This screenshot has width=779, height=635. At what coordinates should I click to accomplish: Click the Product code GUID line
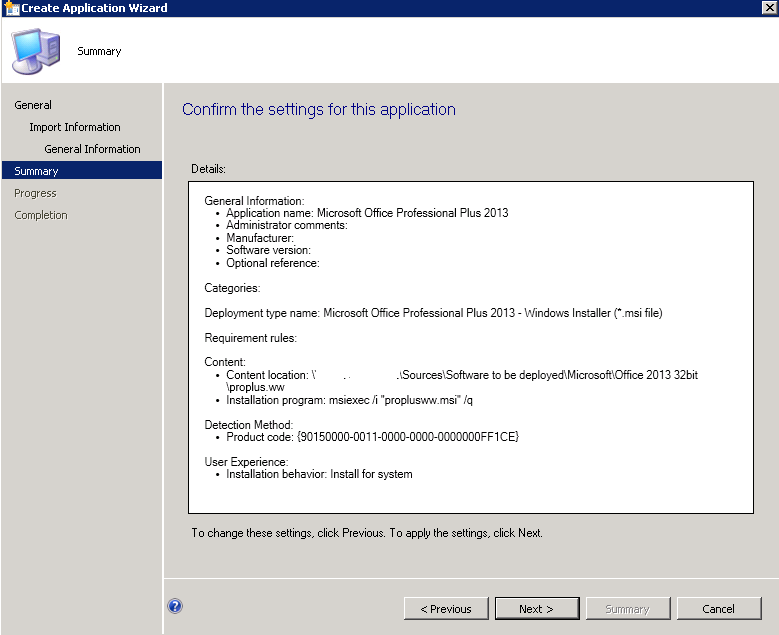click(x=373, y=437)
